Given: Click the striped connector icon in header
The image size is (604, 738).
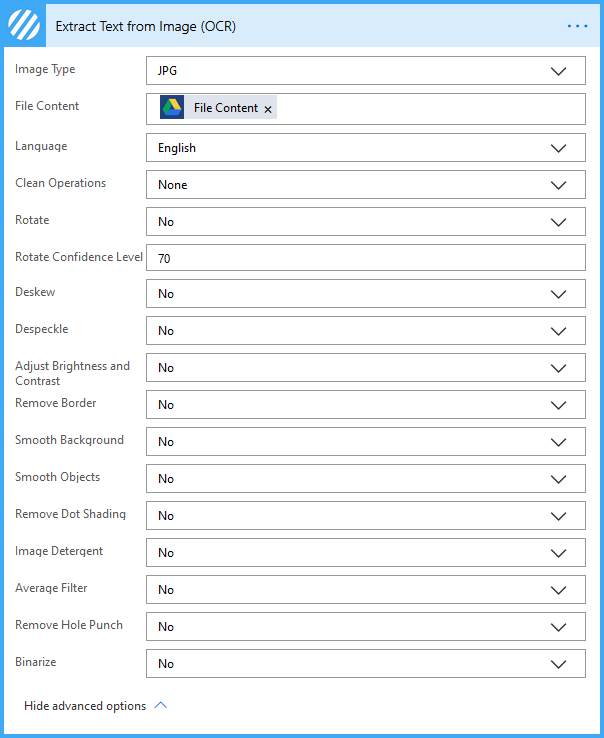Looking at the screenshot, I should [24, 25].
